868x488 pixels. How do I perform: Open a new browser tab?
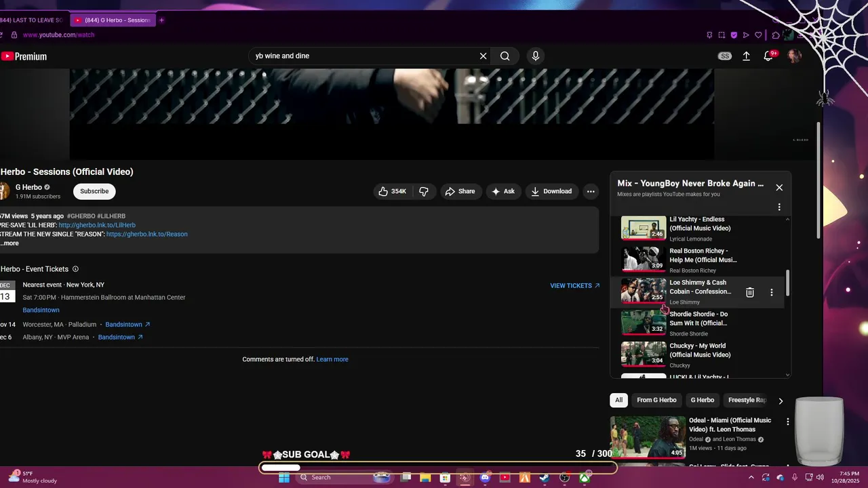pos(161,20)
